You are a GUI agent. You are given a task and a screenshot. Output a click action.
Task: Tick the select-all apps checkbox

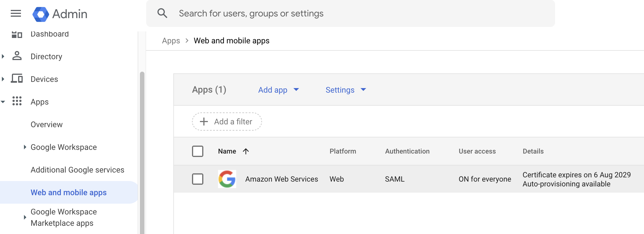point(198,151)
